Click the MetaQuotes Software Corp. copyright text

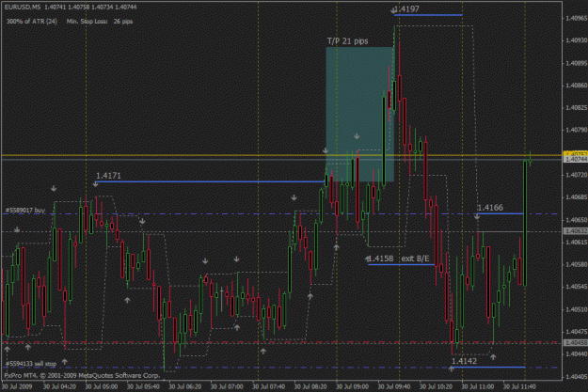point(82,375)
